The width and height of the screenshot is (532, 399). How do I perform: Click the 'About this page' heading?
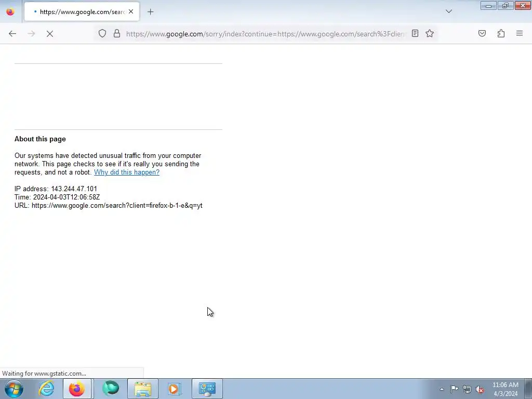point(40,139)
